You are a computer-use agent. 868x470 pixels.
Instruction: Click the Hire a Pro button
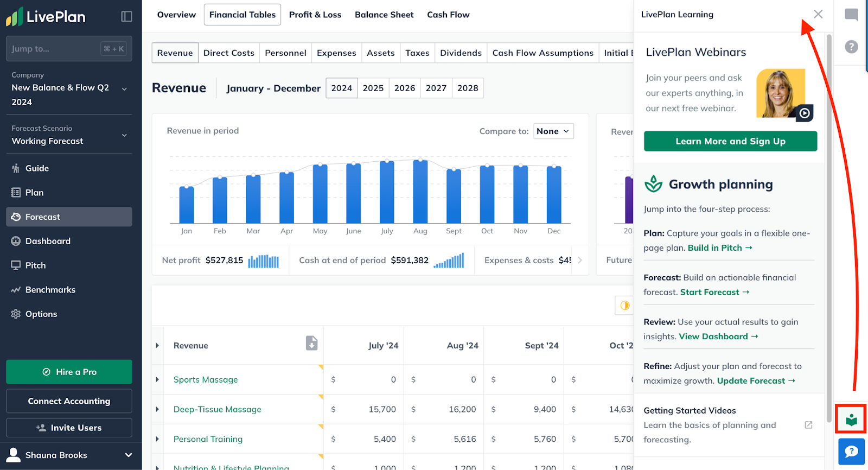(69, 372)
